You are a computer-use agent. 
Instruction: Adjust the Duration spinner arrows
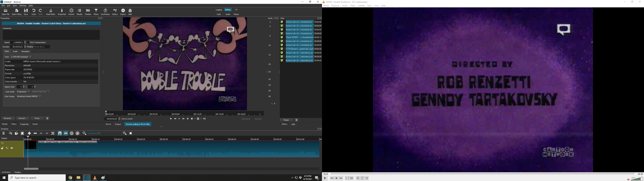[x=25, y=47]
